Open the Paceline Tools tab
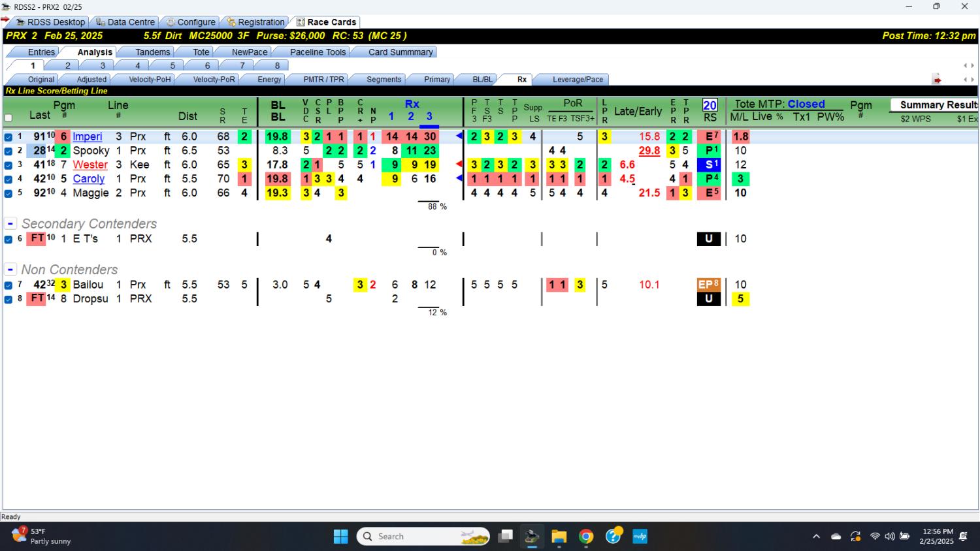This screenshot has width=980, height=551. point(318,52)
